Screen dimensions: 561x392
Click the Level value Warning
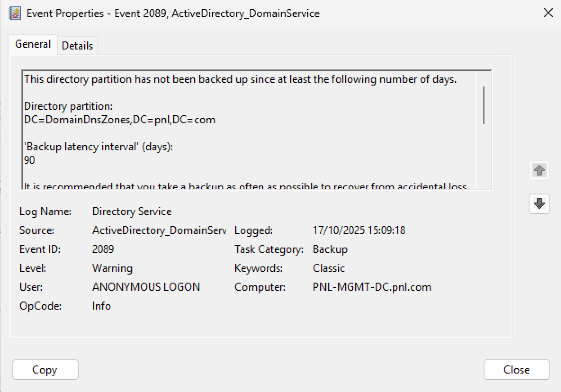(112, 268)
